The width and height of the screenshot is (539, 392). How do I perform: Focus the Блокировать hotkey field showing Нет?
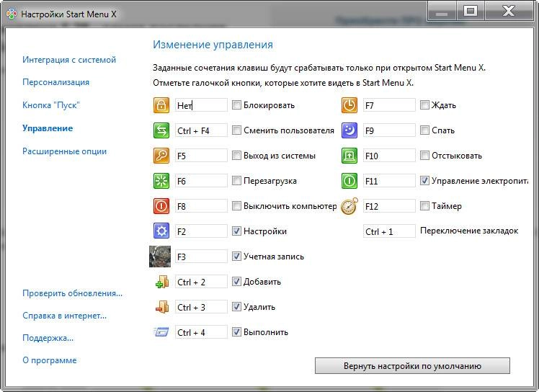(x=201, y=105)
